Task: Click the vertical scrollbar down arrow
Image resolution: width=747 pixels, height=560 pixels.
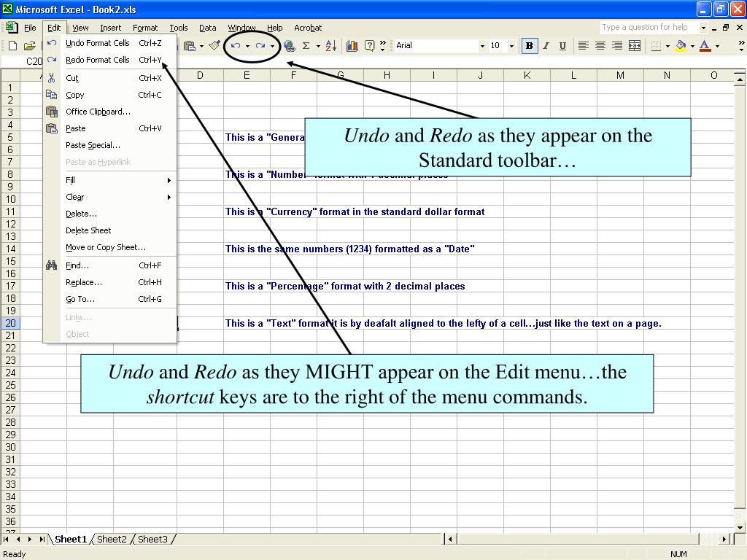Action: [740, 527]
